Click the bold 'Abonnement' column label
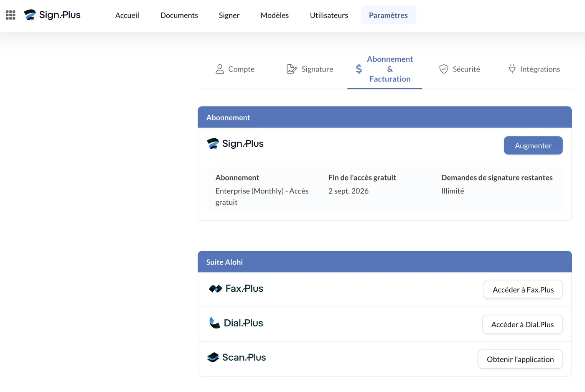This screenshot has width=585, height=392. pyautogui.click(x=237, y=178)
